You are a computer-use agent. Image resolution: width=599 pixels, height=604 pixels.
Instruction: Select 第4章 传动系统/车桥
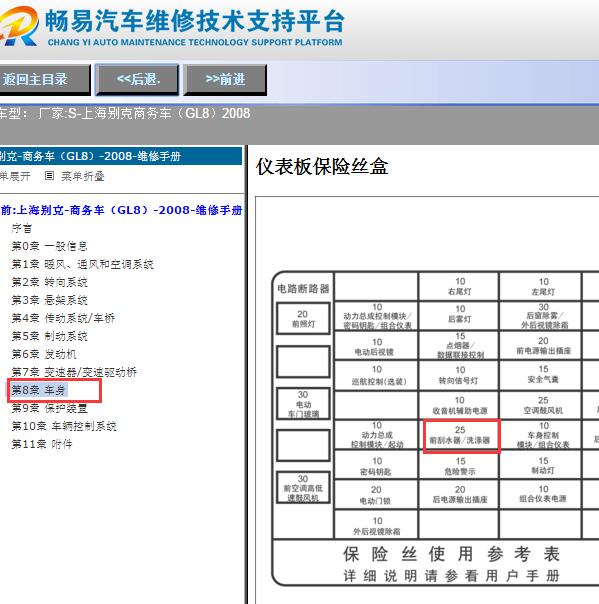click(x=63, y=318)
